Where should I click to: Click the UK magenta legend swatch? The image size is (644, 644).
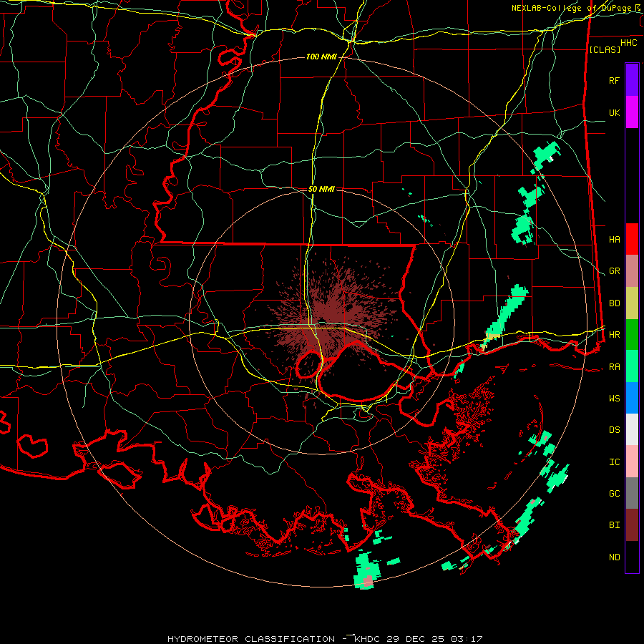(632, 112)
